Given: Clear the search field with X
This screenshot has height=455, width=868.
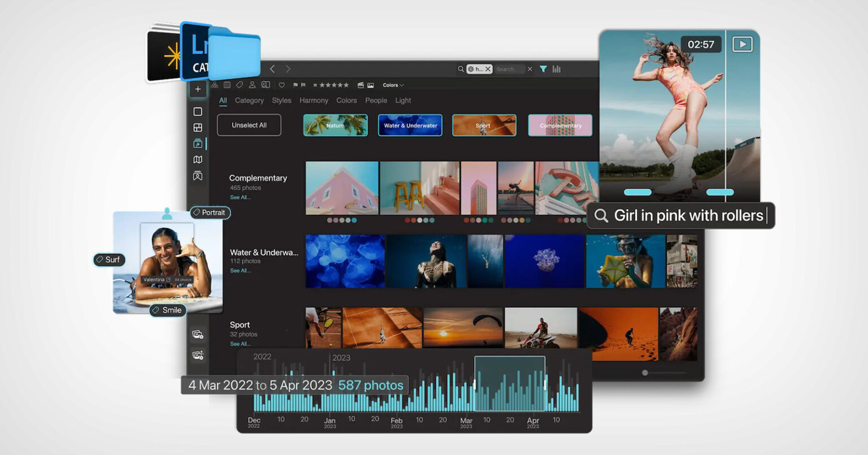Looking at the screenshot, I should [530, 69].
